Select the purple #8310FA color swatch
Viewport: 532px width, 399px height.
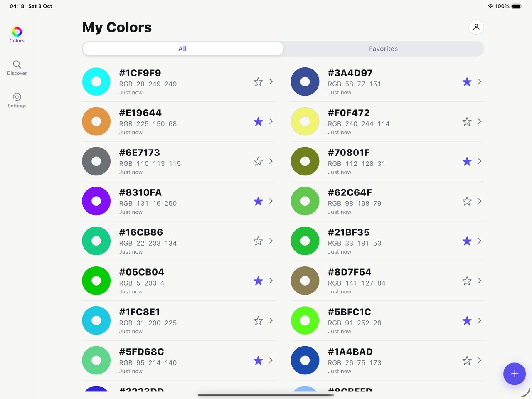[96, 201]
